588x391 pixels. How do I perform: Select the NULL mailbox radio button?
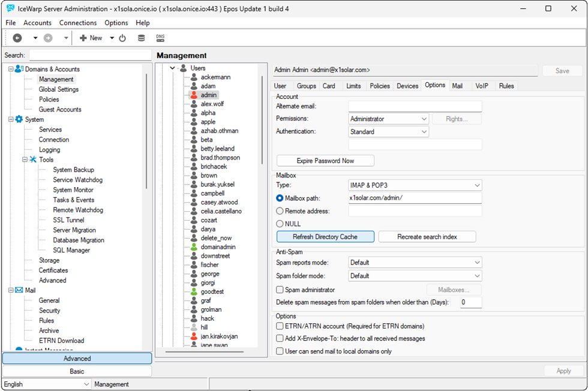click(280, 224)
